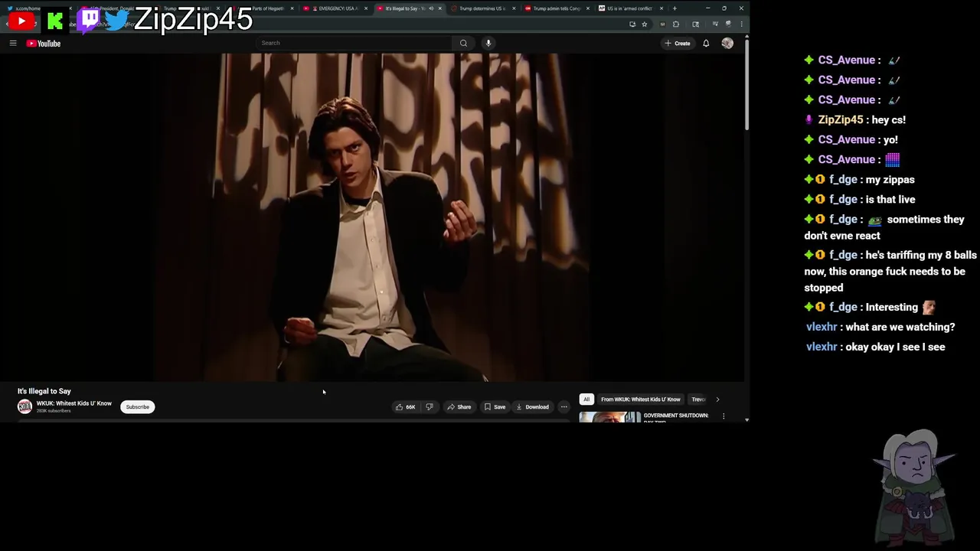
Task: Open the GOVERNMENT SHUTDOWN video title
Action: click(x=676, y=416)
